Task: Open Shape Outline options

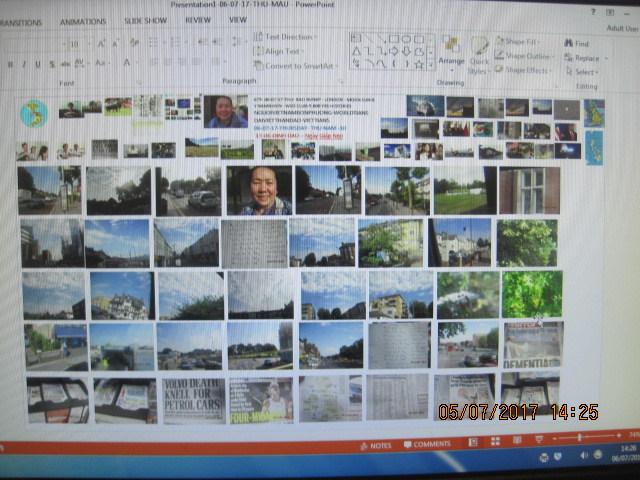Action: (x=524, y=56)
